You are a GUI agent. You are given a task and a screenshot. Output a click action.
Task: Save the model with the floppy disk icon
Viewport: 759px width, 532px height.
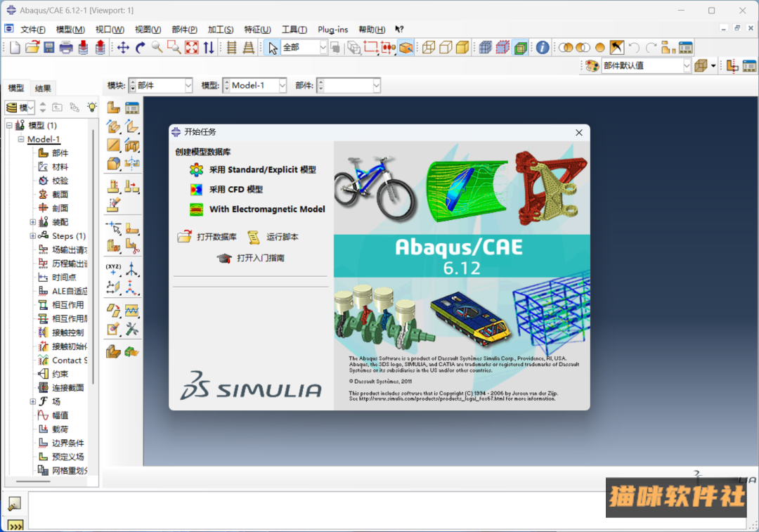coord(49,48)
